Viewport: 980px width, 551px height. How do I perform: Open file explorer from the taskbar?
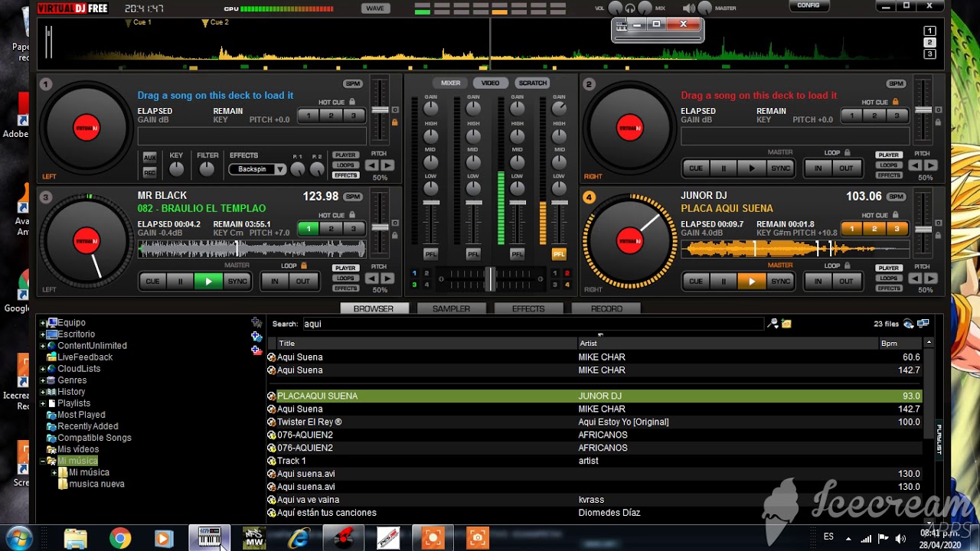75,539
